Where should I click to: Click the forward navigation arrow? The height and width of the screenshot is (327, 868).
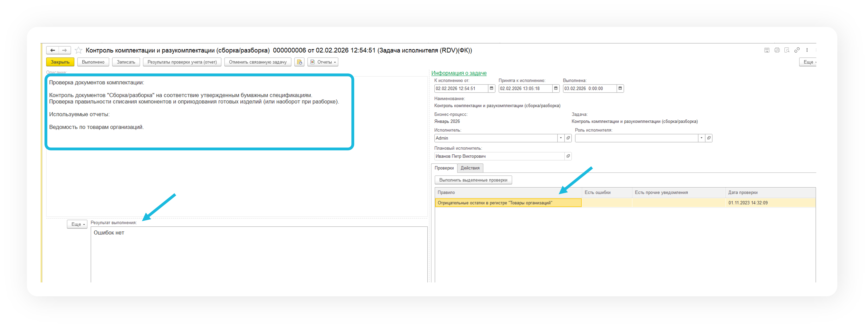65,50
